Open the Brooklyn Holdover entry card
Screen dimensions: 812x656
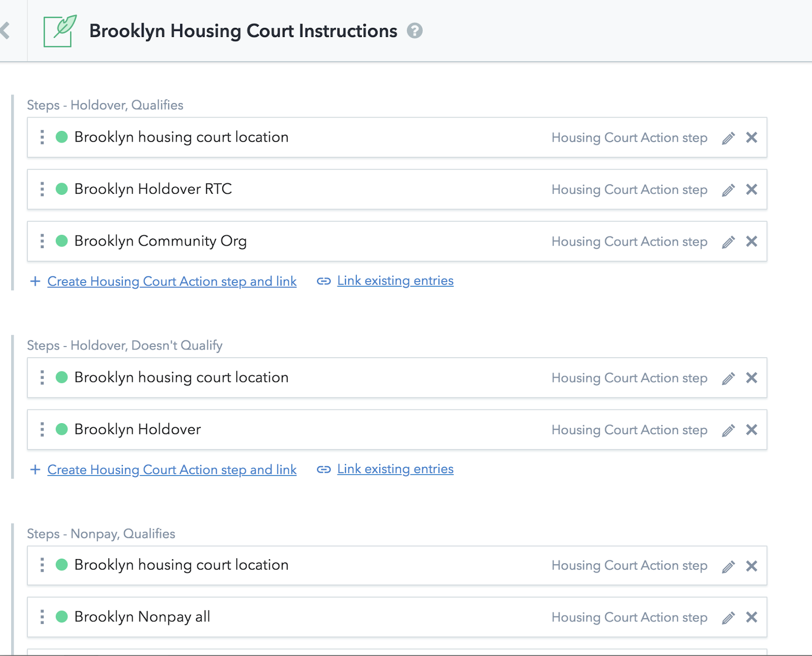pyautogui.click(x=397, y=430)
